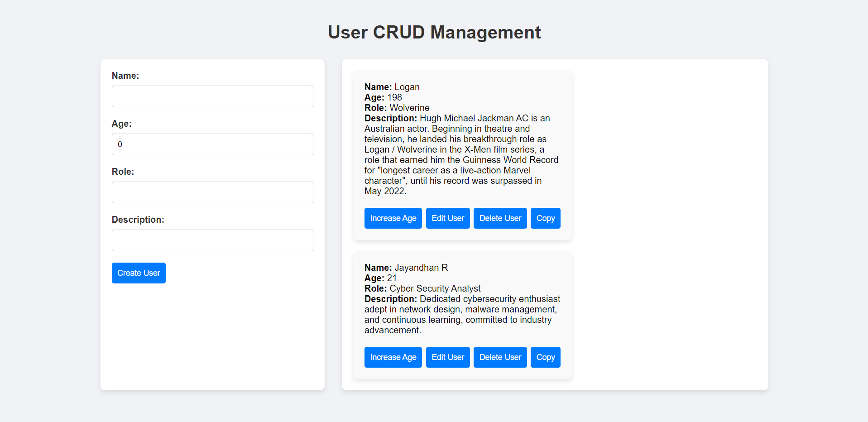Click Logan's Wolverine role text

tap(409, 108)
